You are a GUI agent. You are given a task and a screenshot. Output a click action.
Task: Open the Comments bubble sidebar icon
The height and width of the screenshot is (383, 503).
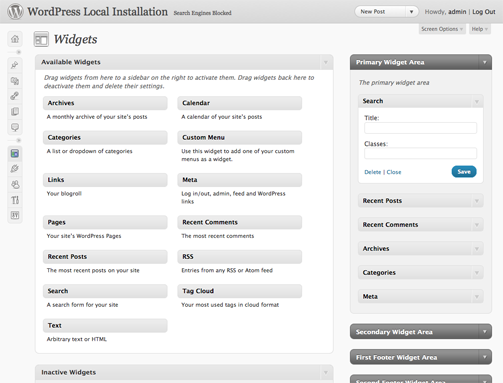(x=15, y=127)
